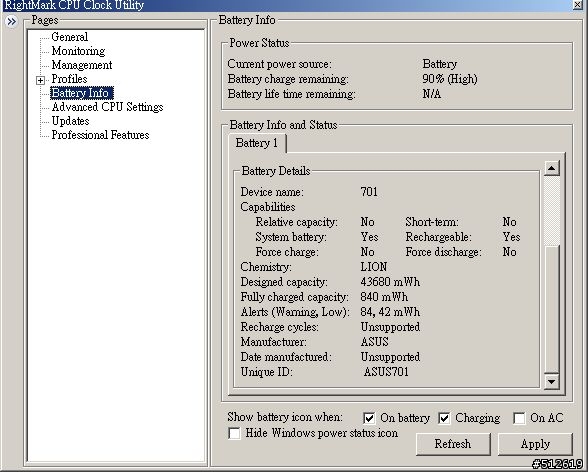
Task: Open Advanced CPU Settings page
Action: (108, 107)
